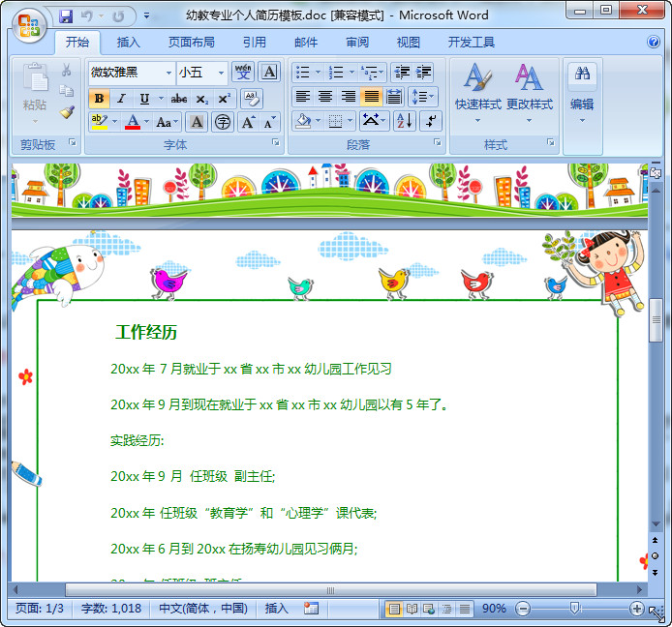Image resolution: width=672 pixels, height=627 pixels.
Task: Switch to the 审阅 tab
Action: pos(357,42)
